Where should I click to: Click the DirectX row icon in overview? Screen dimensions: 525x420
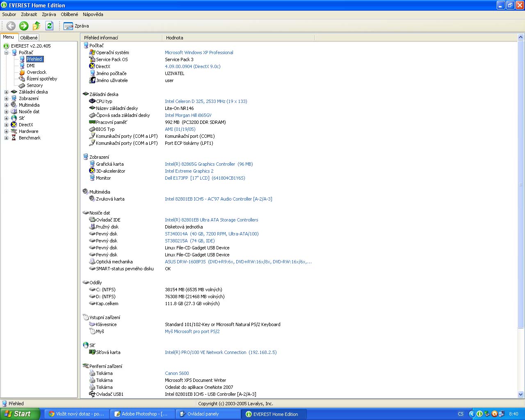(92, 66)
